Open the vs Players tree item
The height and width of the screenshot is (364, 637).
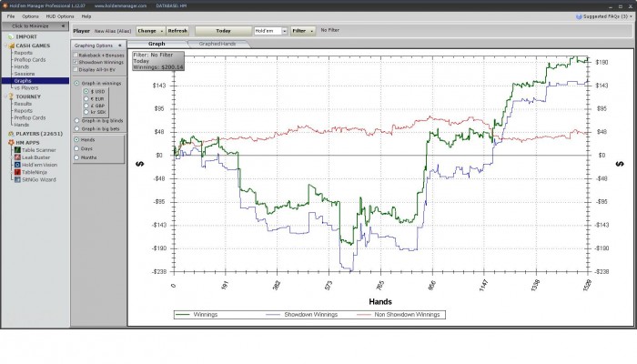(x=26, y=87)
